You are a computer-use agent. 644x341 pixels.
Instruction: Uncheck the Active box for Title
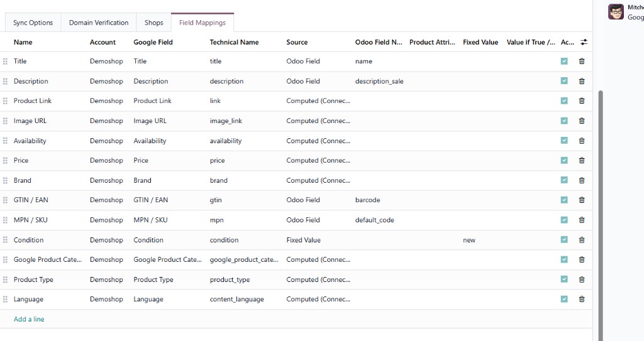(x=564, y=61)
